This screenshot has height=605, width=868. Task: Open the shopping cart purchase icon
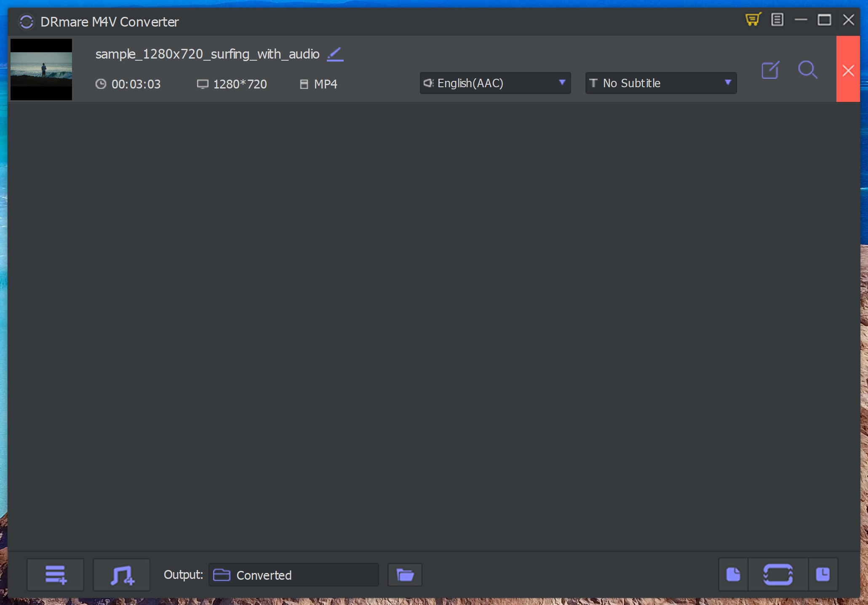753,19
